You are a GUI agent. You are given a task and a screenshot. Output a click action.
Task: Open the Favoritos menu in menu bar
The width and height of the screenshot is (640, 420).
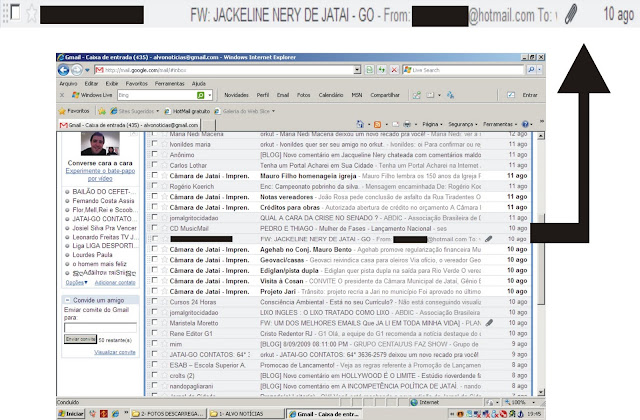pos(137,83)
